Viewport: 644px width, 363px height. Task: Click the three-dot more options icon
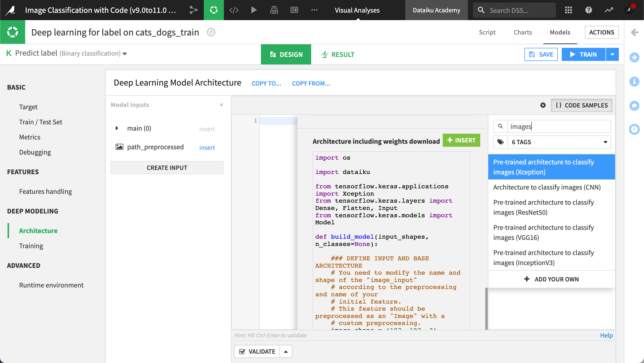[314, 10]
